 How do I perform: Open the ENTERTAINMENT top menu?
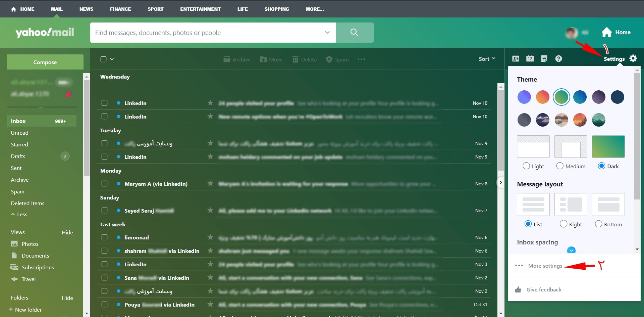pos(200,9)
